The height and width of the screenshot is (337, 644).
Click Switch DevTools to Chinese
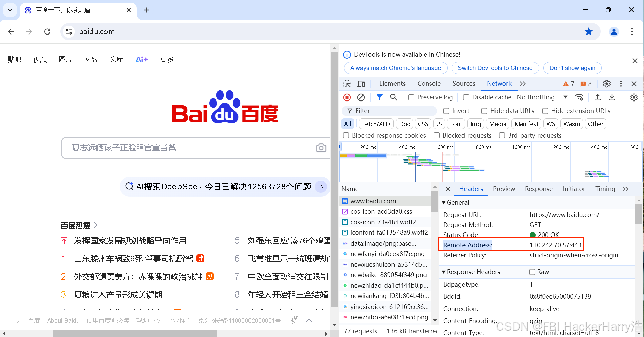pos(495,68)
